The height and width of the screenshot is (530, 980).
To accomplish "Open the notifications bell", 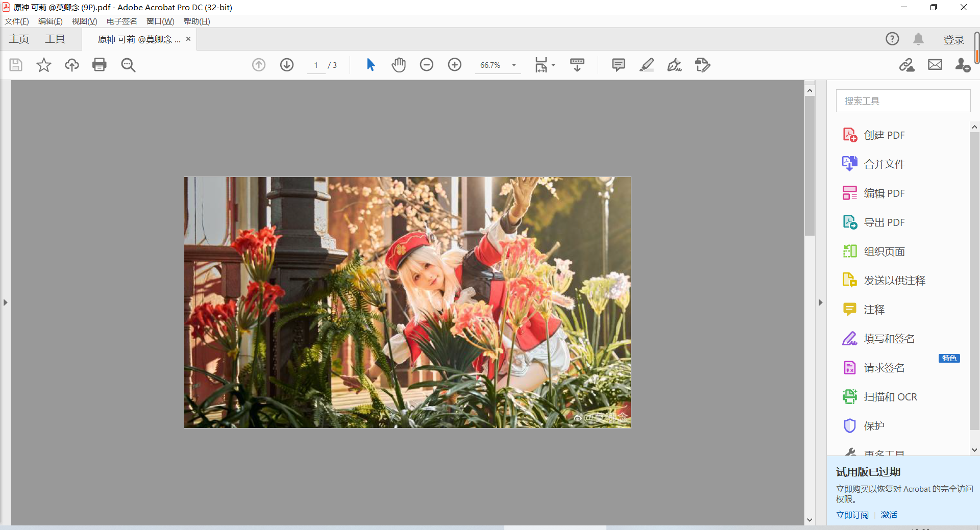I will tap(918, 39).
